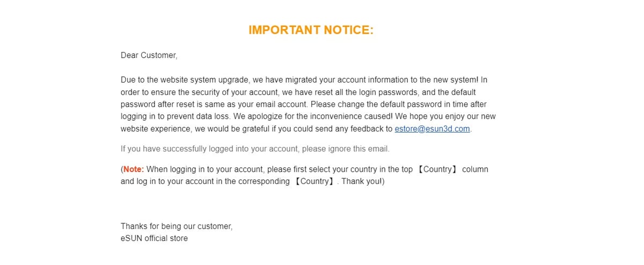644x265 pixels.
Task: Click the gray 'please ignore this email' sentence
Action: [x=255, y=149]
